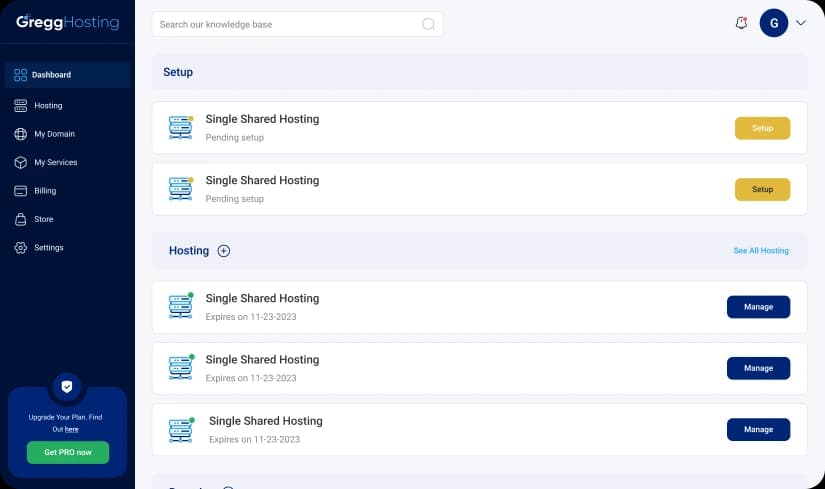Click Setup button for first pending hosting
Viewport: 825px width, 489px height.
[x=762, y=128]
